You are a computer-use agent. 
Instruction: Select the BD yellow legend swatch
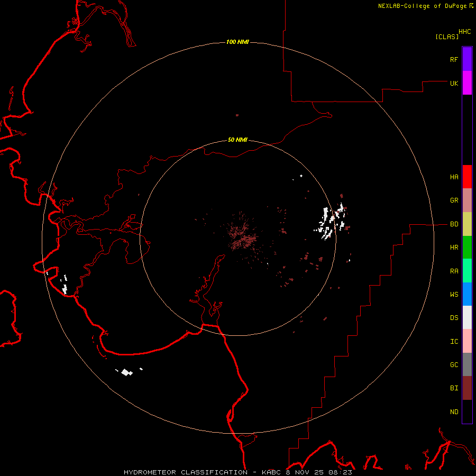point(467,224)
